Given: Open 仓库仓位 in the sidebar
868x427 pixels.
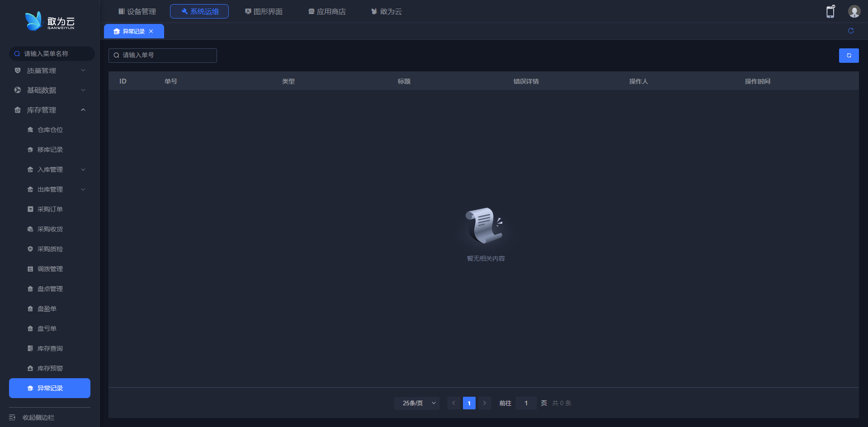Looking at the screenshot, I should (x=50, y=130).
